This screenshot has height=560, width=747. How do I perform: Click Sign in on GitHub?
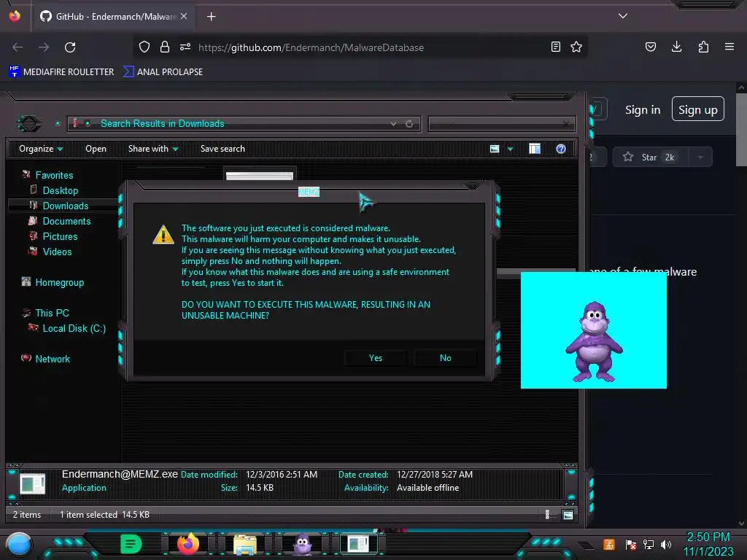pyautogui.click(x=643, y=110)
